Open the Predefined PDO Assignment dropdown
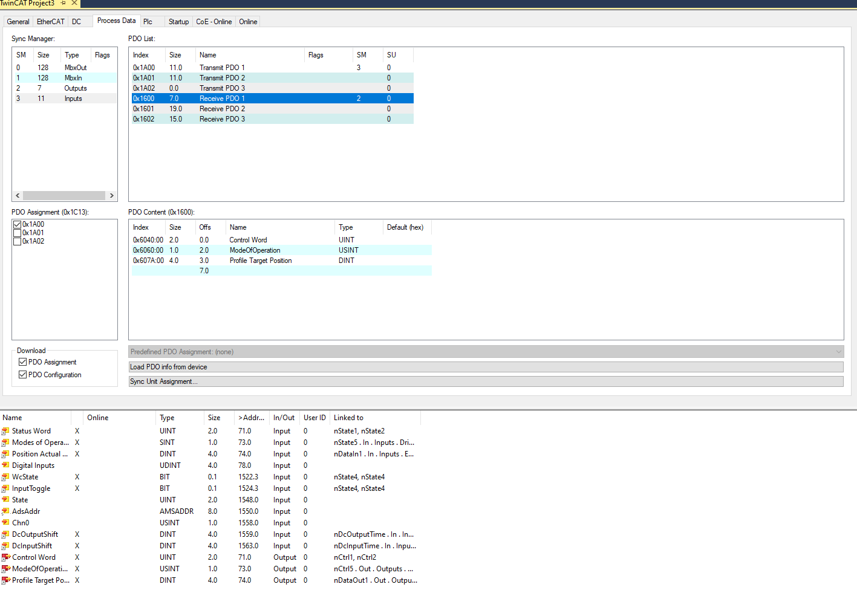857x616 pixels. [486, 352]
